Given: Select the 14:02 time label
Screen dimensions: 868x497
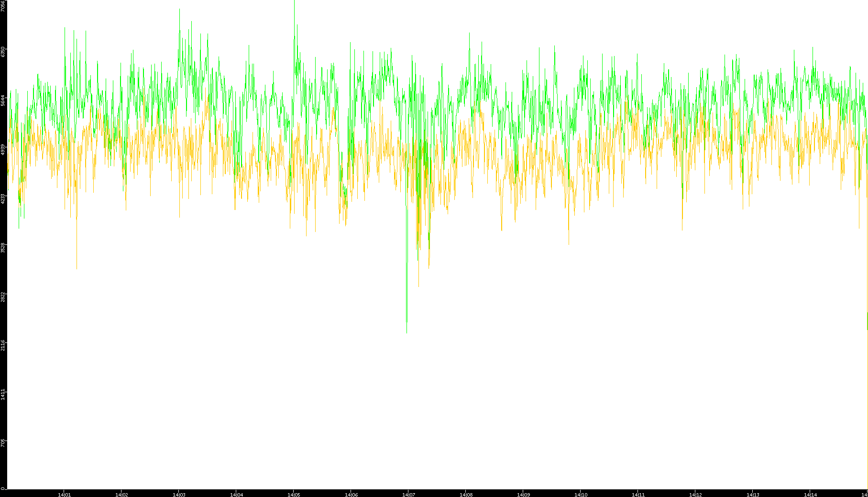Looking at the screenshot, I should coord(122,494).
